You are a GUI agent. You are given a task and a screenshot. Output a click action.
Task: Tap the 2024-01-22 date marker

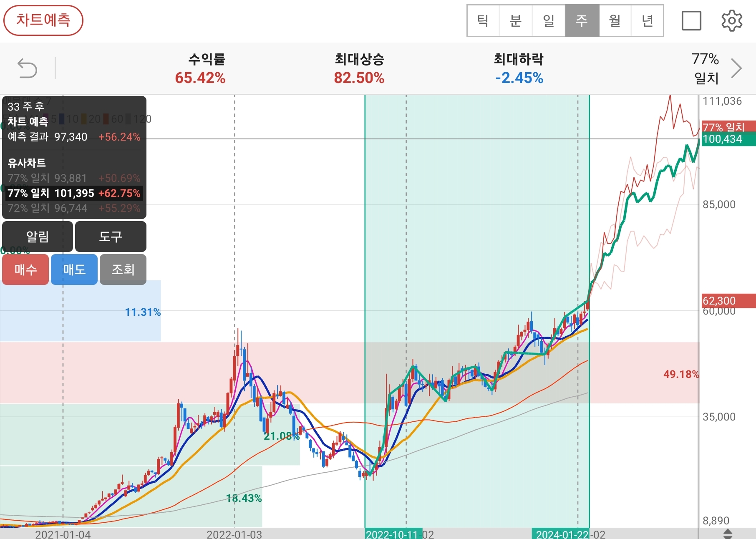[x=561, y=534]
